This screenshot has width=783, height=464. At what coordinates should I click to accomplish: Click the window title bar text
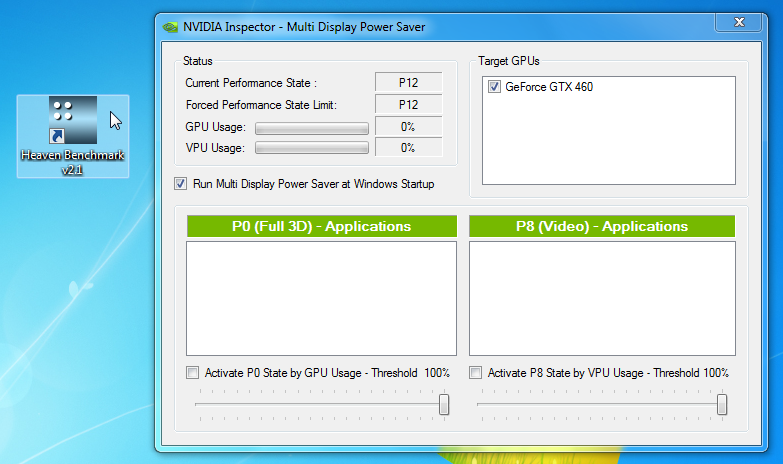pyautogui.click(x=305, y=27)
